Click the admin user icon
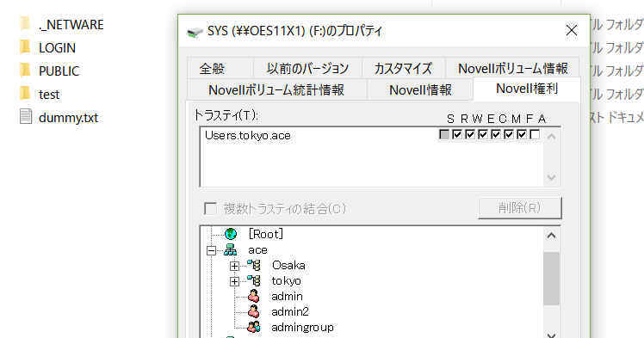This screenshot has width=644, height=338. [x=254, y=296]
